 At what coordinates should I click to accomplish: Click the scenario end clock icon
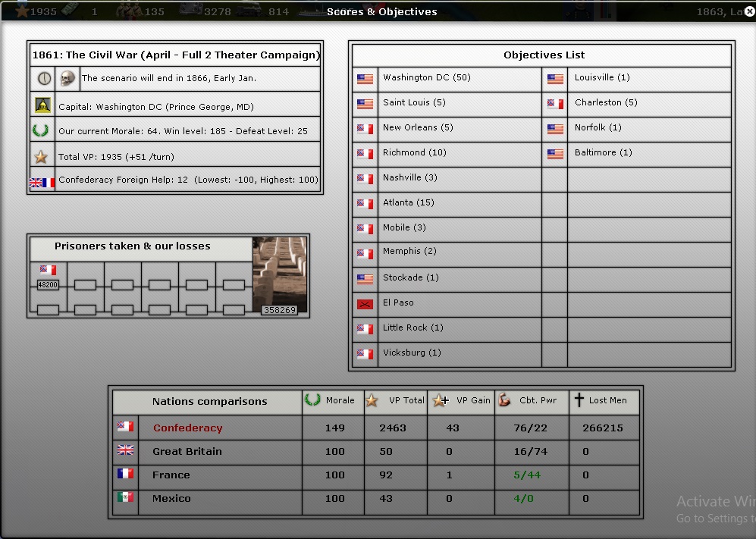pyautogui.click(x=43, y=78)
